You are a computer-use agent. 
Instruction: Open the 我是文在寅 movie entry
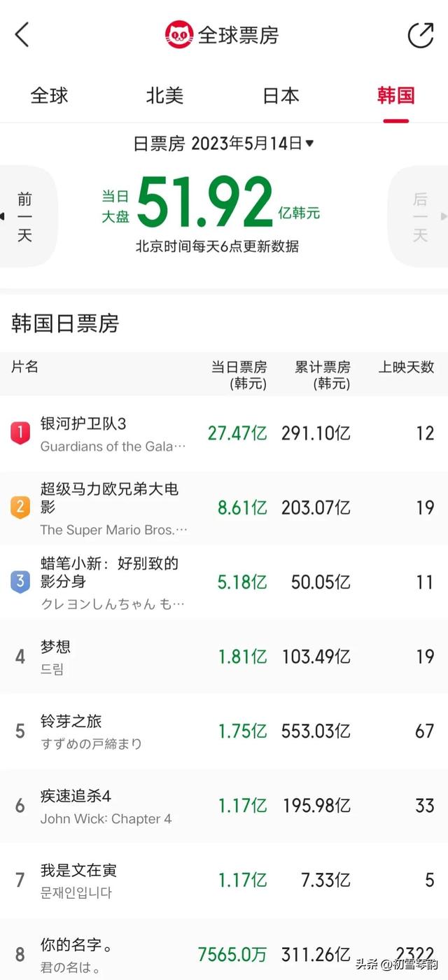click(224, 880)
